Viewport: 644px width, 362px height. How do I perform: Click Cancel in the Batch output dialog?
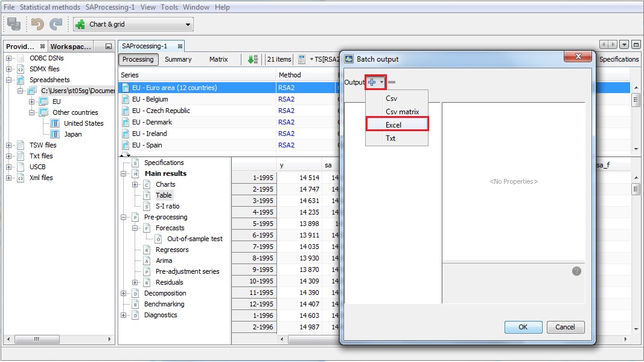pos(565,326)
